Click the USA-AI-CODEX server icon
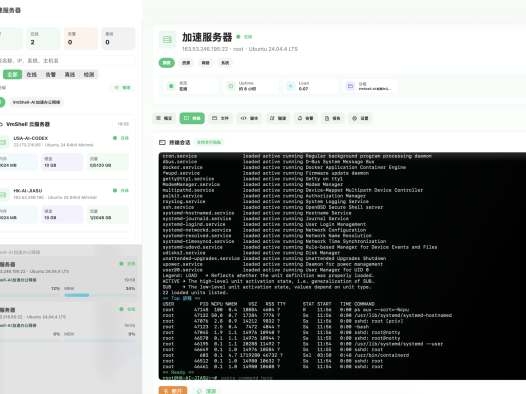The width and height of the screenshot is (526, 394). click(3, 142)
